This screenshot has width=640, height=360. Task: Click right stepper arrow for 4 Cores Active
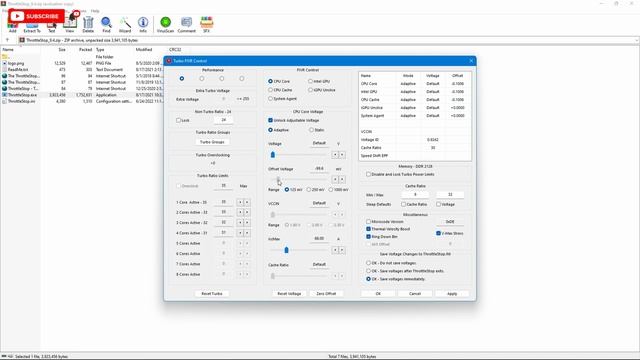(247, 233)
